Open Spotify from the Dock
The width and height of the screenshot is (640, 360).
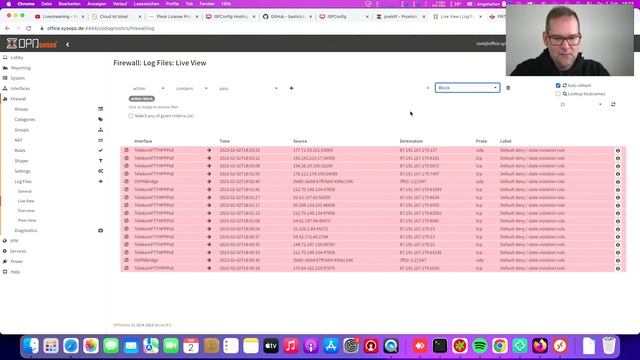pyautogui.click(x=480, y=346)
